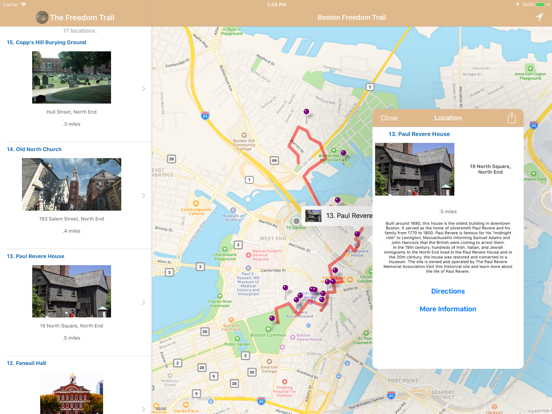This screenshot has height=414, width=552.
Task: Tap popup title 13. Paul Revere House
Action: (x=419, y=134)
